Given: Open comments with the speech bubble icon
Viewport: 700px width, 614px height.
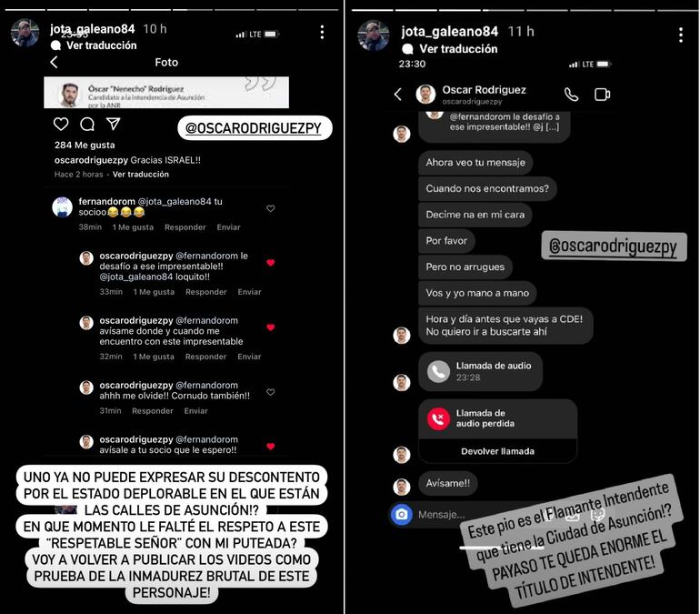Looking at the screenshot, I should [87, 124].
